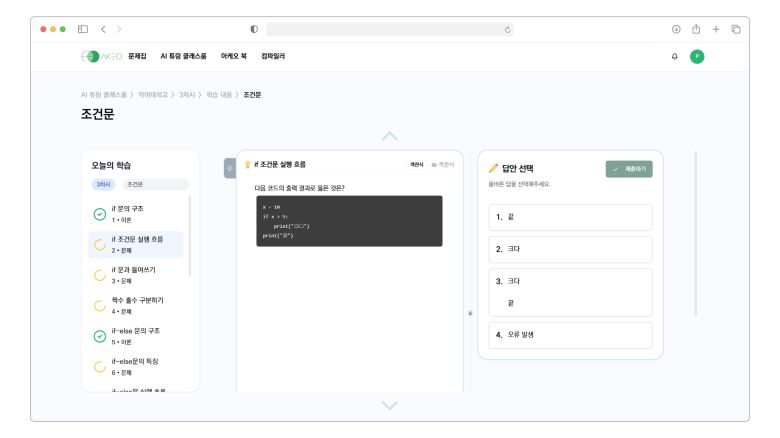Click the browser share icon
This screenshot has height=438, width=780.
click(695, 29)
